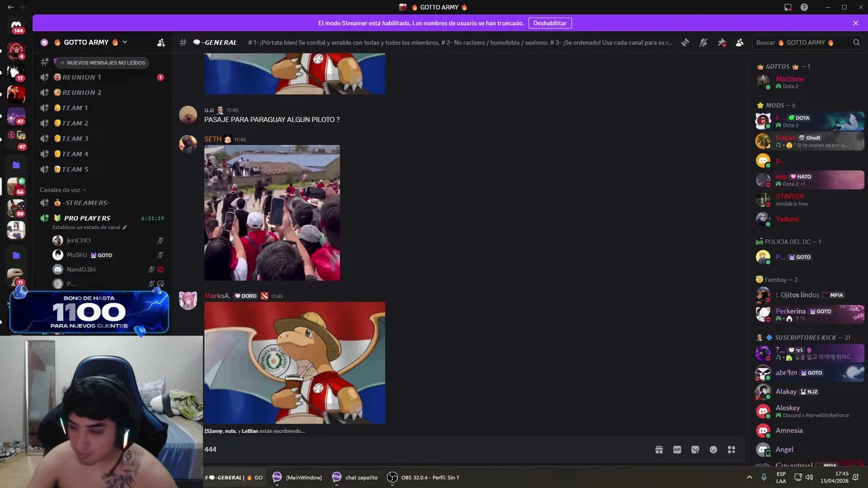
Task: Click Establece un estado de canal
Action: click(x=90, y=227)
